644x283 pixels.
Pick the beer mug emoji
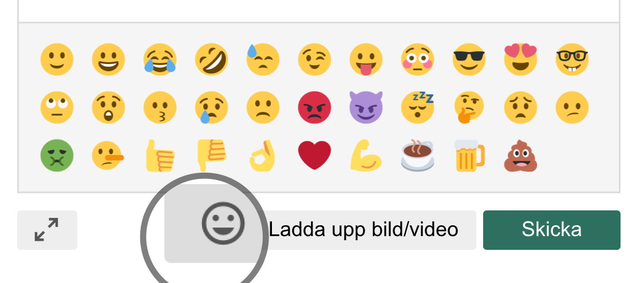point(470,156)
